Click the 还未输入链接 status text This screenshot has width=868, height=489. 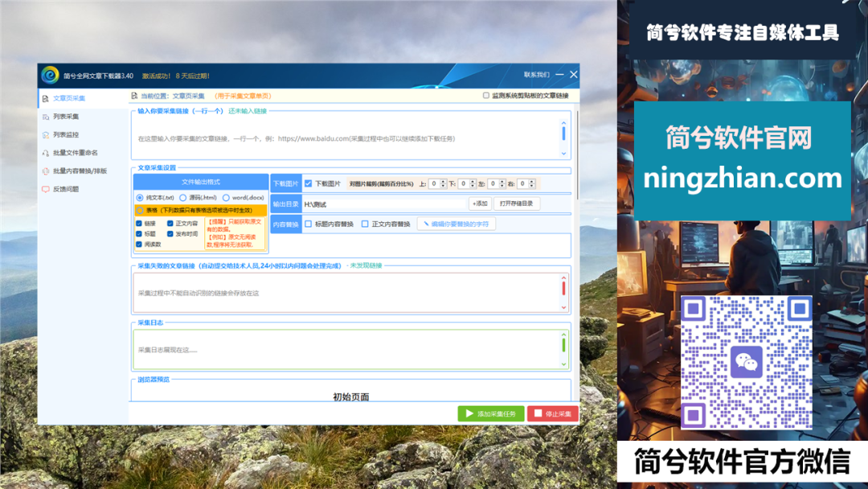point(248,111)
